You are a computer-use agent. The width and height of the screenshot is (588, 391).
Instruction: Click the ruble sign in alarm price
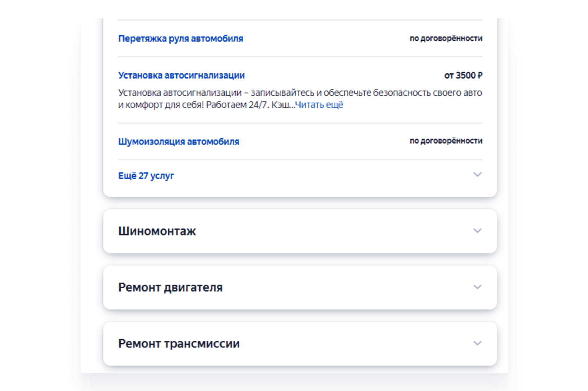pyautogui.click(x=480, y=76)
